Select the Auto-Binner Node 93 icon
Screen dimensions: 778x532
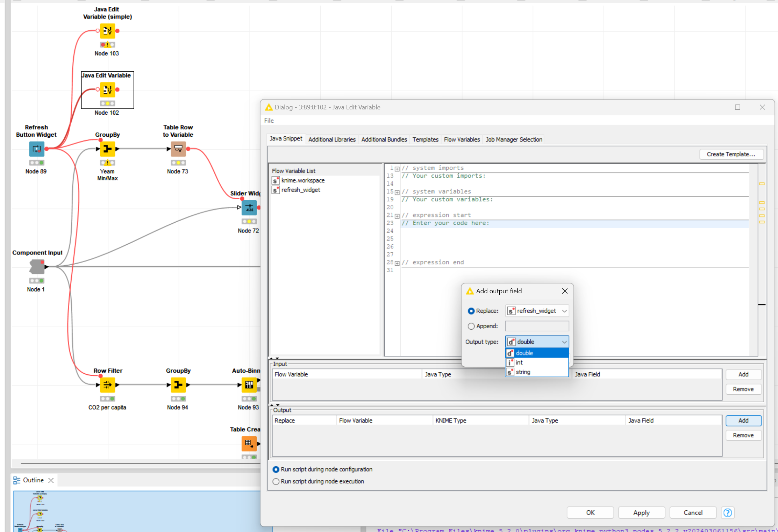tap(249, 385)
